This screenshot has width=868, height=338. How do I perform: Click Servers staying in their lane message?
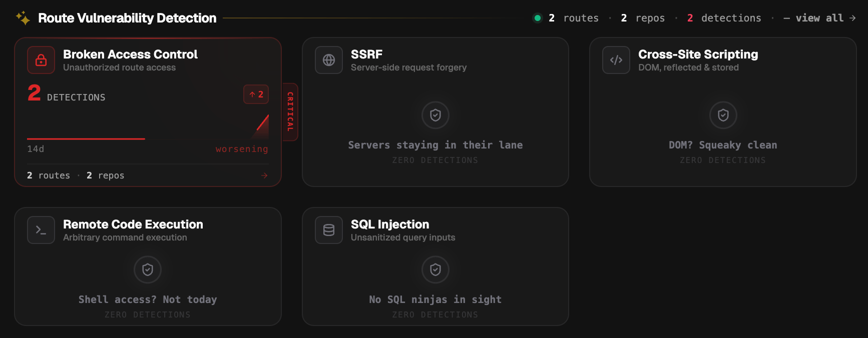[x=436, y=145]
